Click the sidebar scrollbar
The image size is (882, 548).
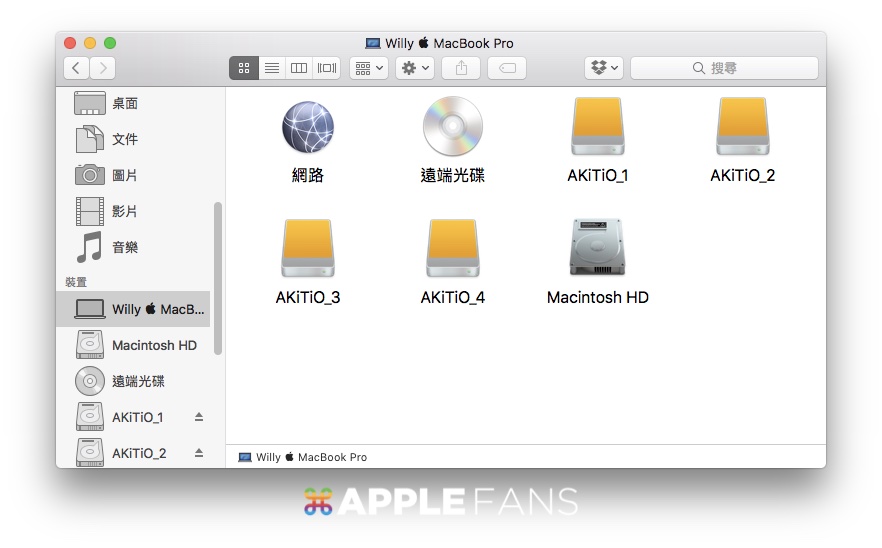pos(218,279)
